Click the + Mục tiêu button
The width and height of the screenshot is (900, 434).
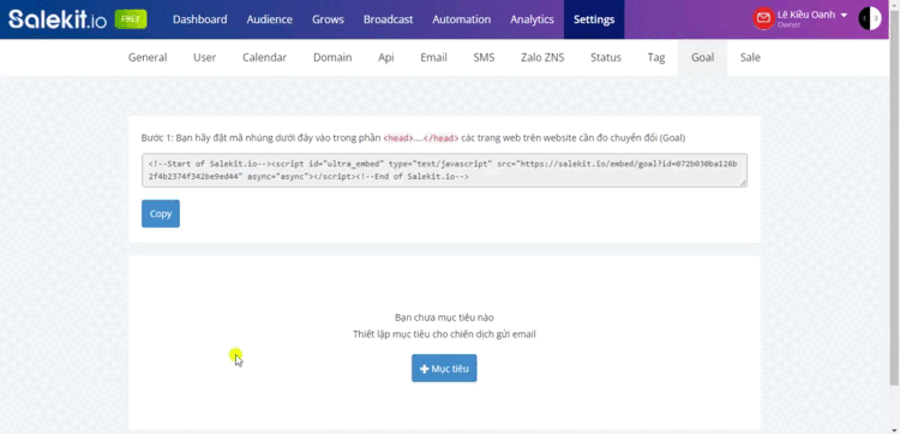click(444, 368)
